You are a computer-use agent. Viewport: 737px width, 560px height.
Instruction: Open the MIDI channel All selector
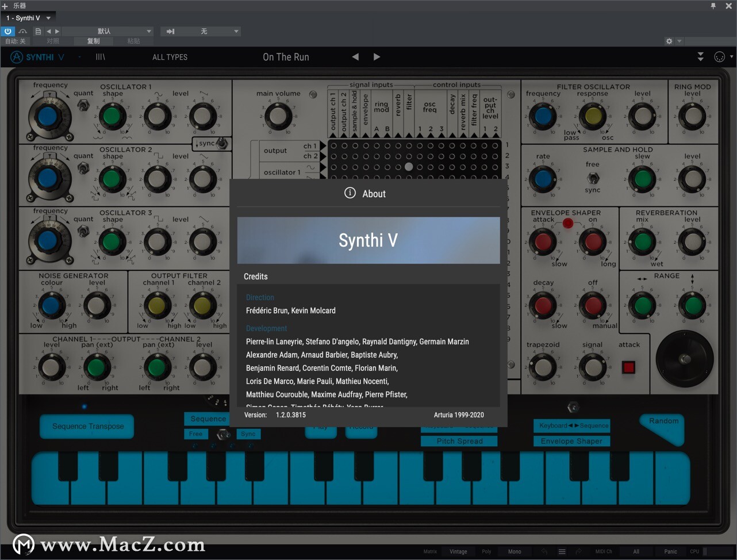click(x=636, y=551)
